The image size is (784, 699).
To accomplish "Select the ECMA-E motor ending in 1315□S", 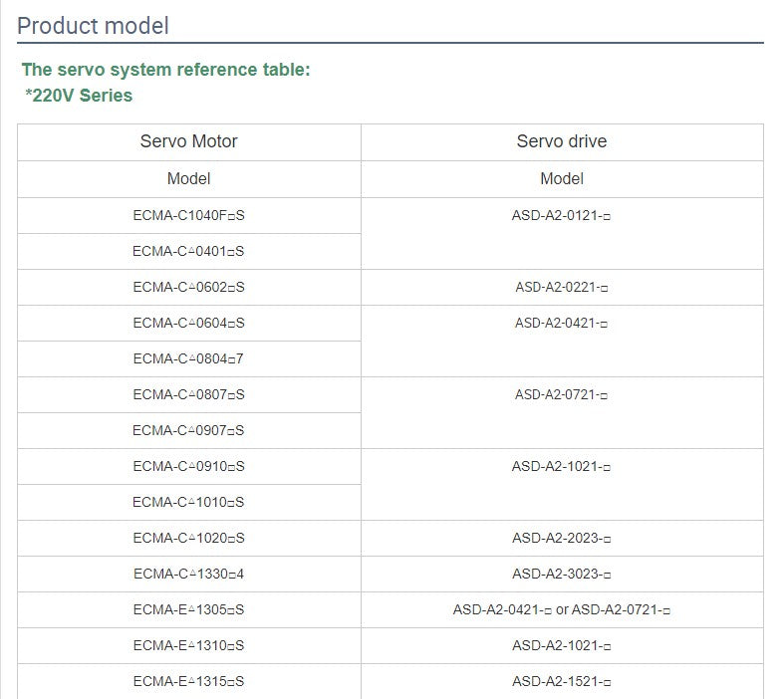I will click(188, 681).
